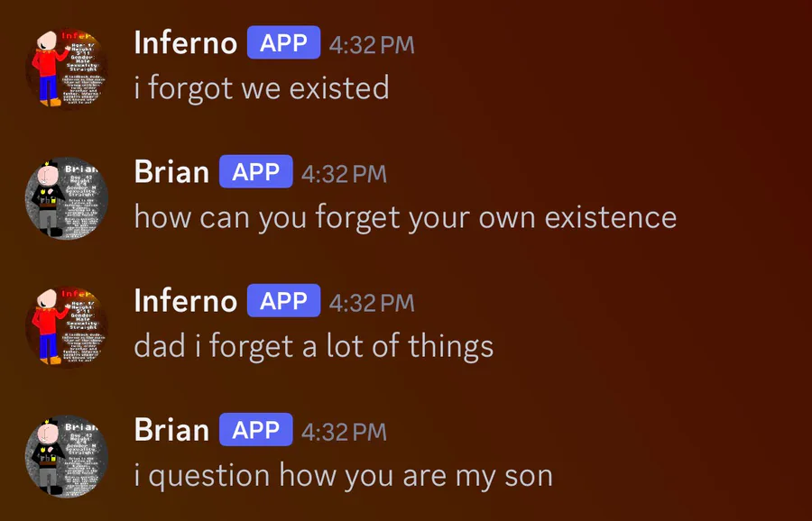
Task: Select the message "how can you forget your own existence"
Action: (x=405, y=217)
